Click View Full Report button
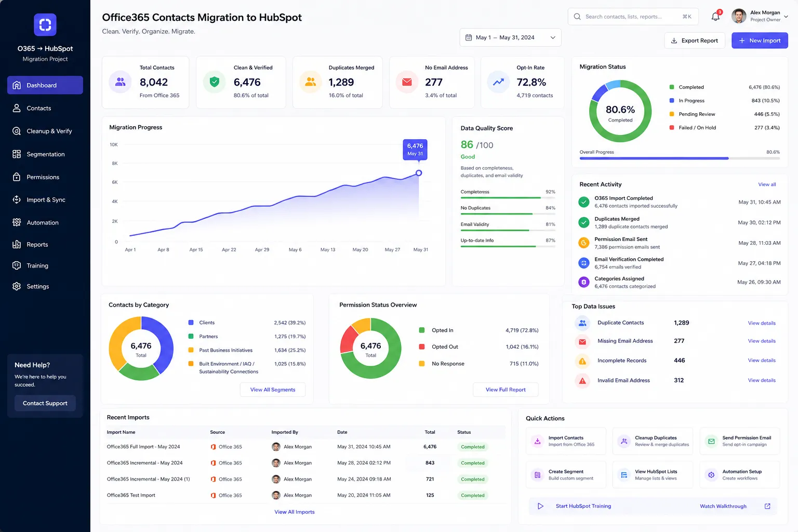 pyautogui.click(x=506, y=390)
